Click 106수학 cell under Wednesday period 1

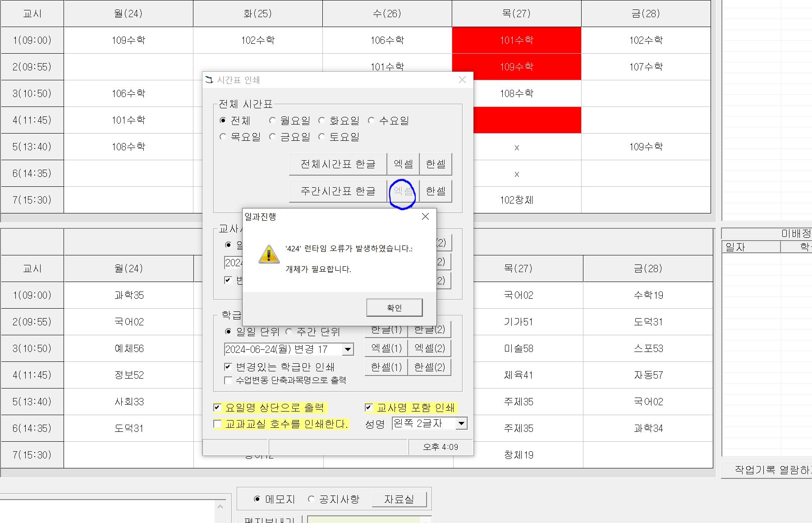click(x=387, y=40)
